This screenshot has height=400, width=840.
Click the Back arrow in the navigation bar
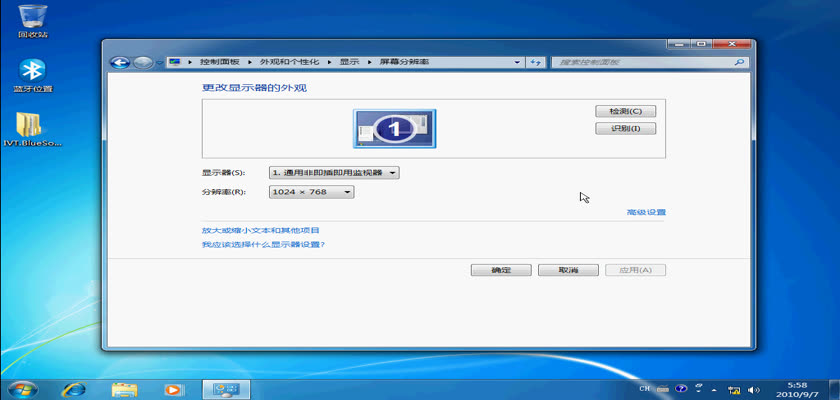click(121, 62)
